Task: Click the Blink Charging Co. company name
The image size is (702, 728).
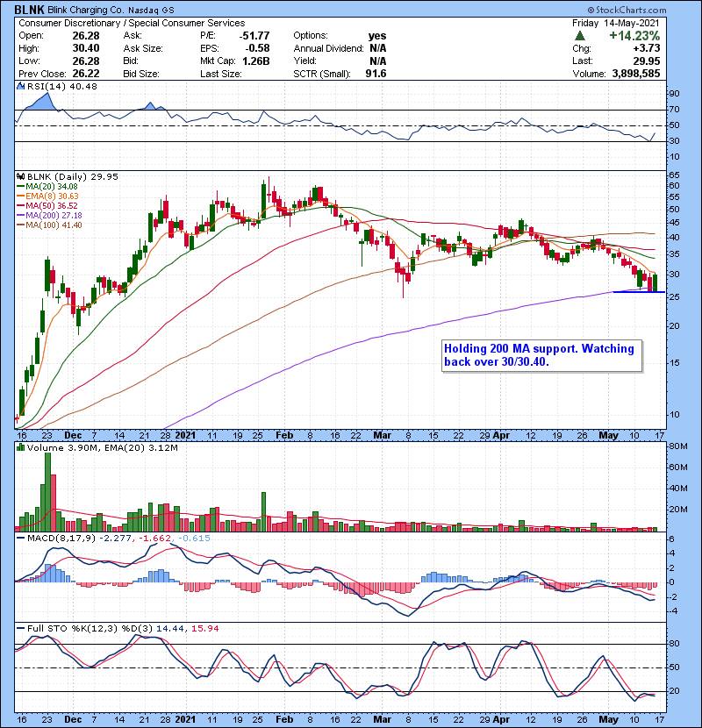Action: coord(86,10)
